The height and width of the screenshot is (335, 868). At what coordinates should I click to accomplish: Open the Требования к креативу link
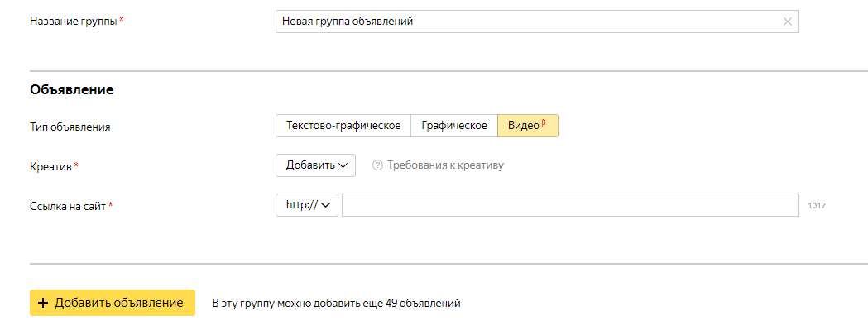click(445, 165)
